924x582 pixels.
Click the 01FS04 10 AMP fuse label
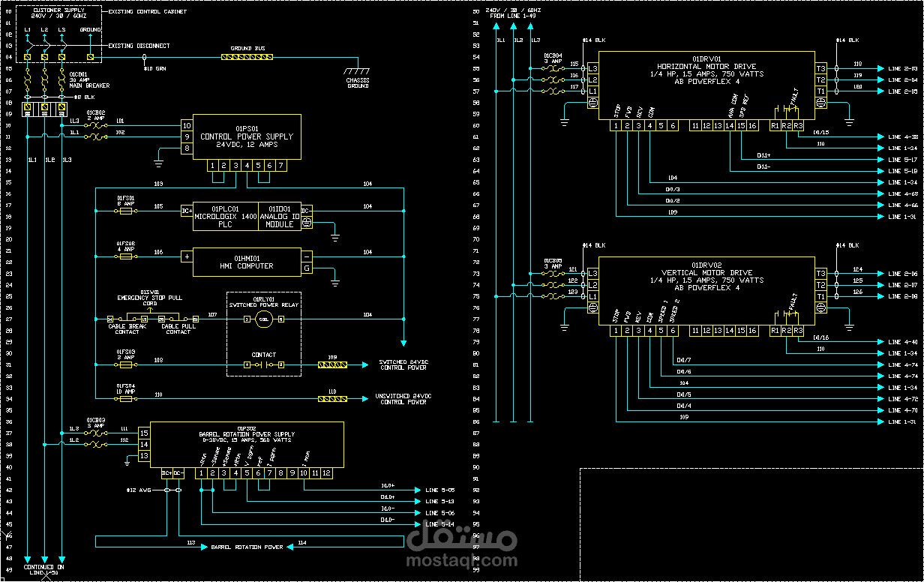[125, 388]
